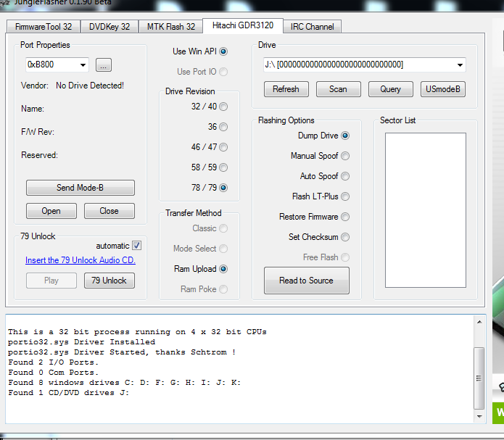Select Ram Poke transfer method

pos(223,289)
